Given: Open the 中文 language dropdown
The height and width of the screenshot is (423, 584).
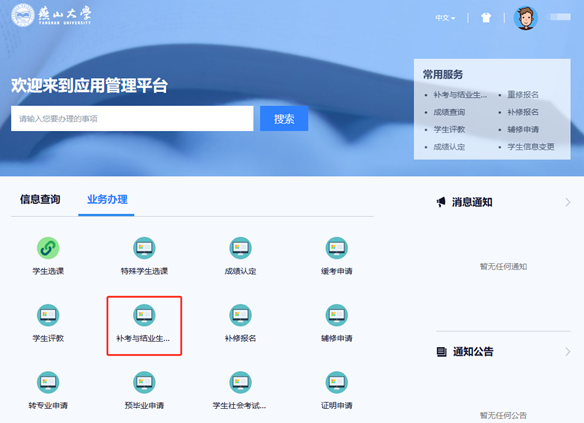Looking at the screenshot, I should (x=445, y=18).
